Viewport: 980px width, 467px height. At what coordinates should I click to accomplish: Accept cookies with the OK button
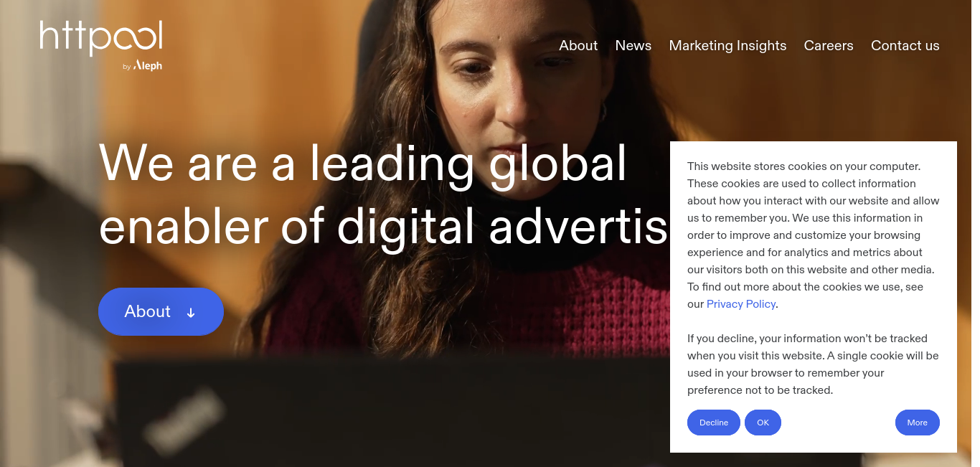pos(763,423)
